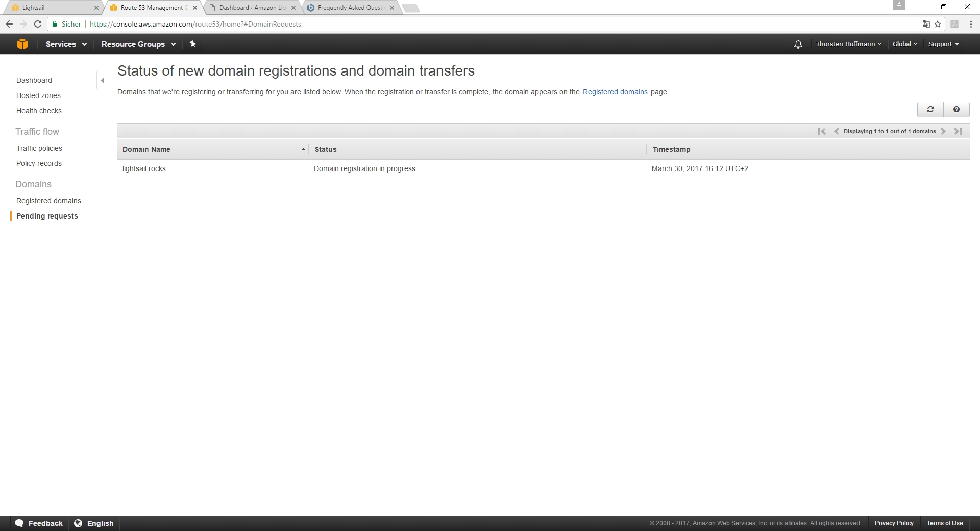Jump to first page of domains
Screen dimensions: 980x531
pyautogui.click(x=822, y=131)
